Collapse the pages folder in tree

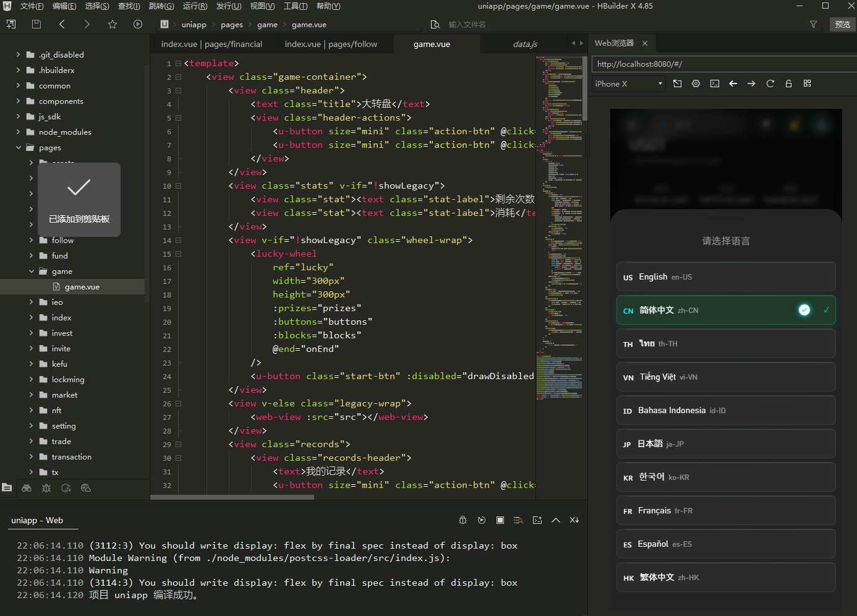tap(19, 148)
